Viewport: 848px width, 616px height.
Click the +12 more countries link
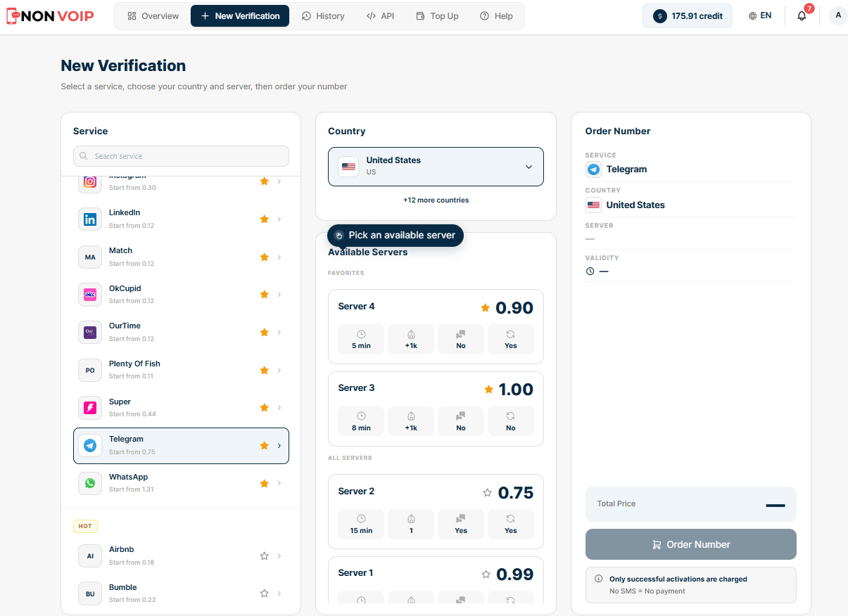pos(436,200)
